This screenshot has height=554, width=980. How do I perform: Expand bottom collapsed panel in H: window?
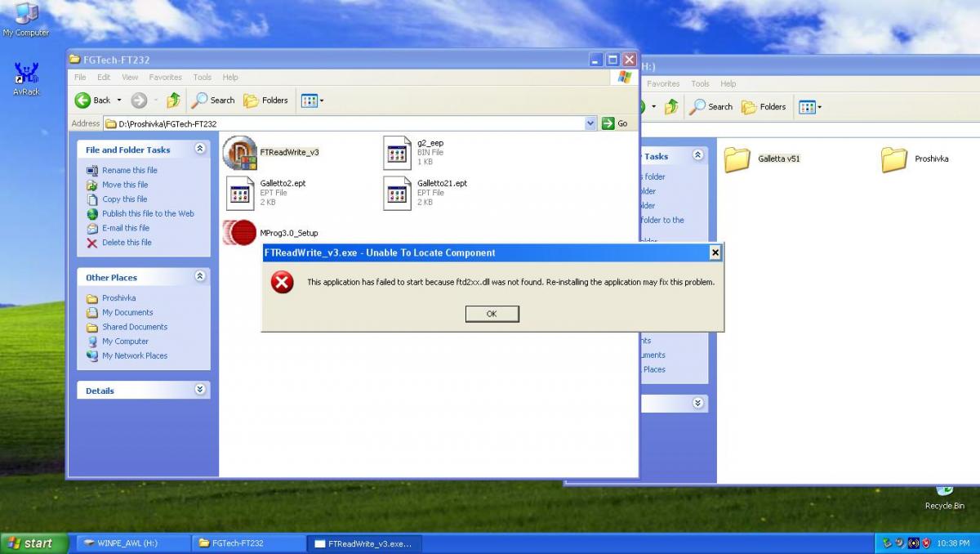click(697, 403)
